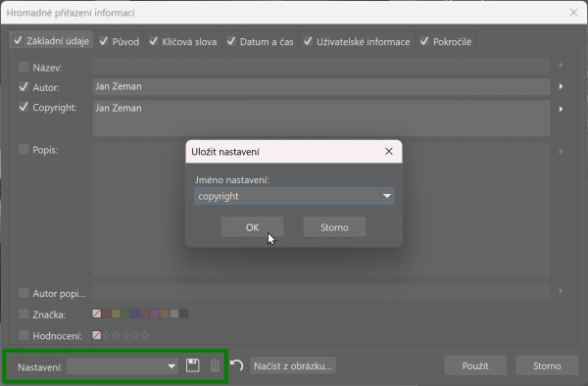Click the Autor field containing Jan Zeman

pos(321,86)
